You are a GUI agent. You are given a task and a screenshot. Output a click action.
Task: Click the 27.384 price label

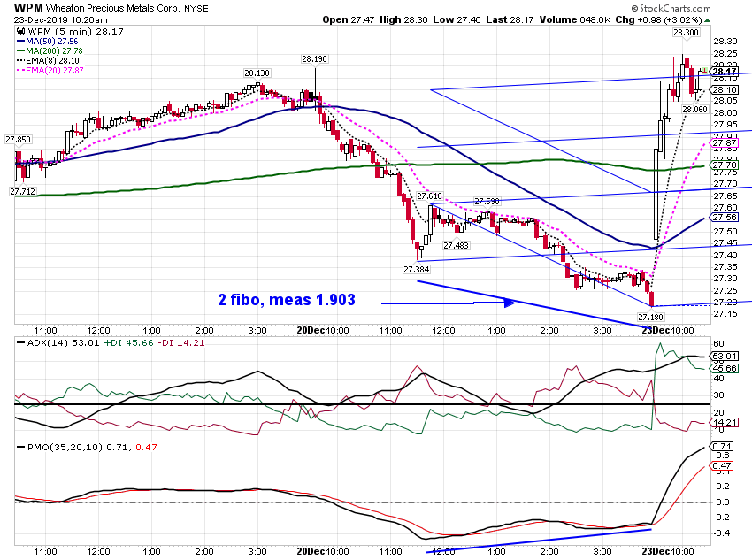[417, 269]
